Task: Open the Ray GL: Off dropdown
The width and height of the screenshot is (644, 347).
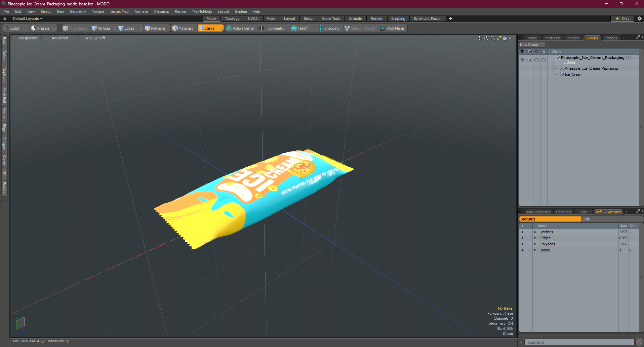Action: (95, 38)
